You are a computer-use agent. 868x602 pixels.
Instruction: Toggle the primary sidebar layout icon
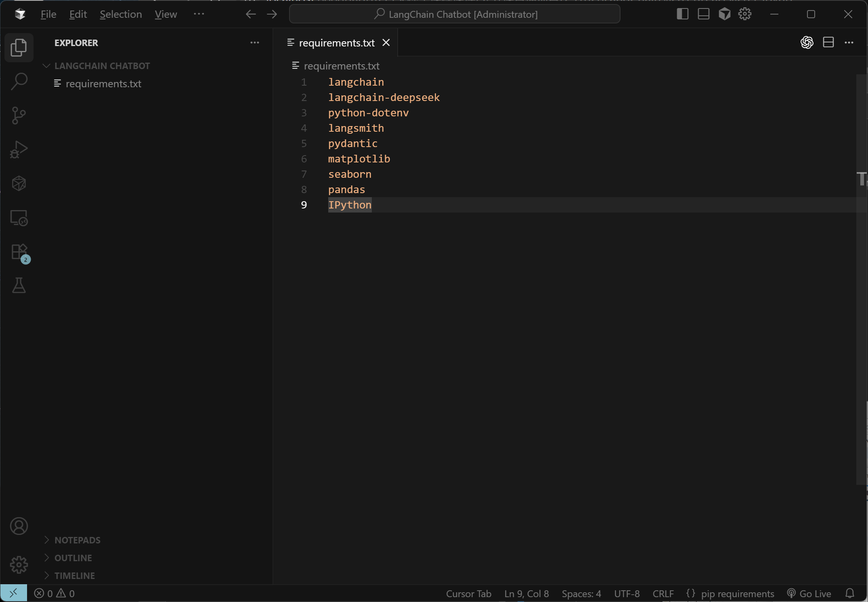[683, 14]
